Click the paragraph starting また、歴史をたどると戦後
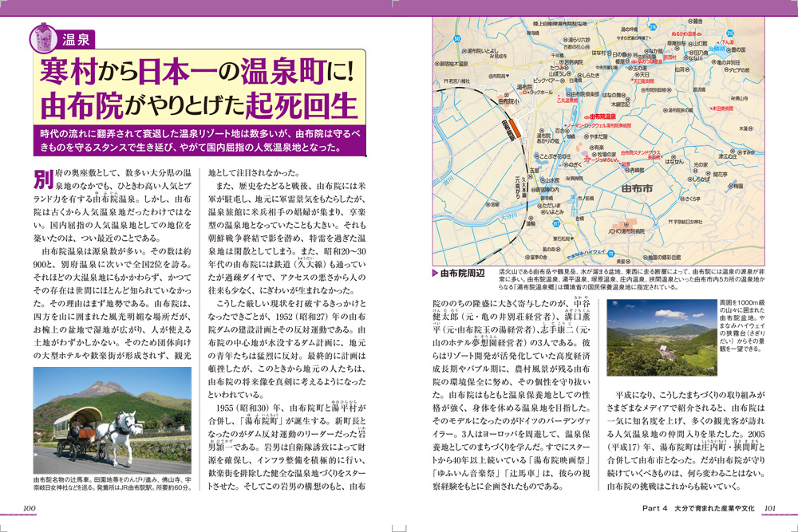798x532 pixels. pyautogui.click(x=287, y=238)
